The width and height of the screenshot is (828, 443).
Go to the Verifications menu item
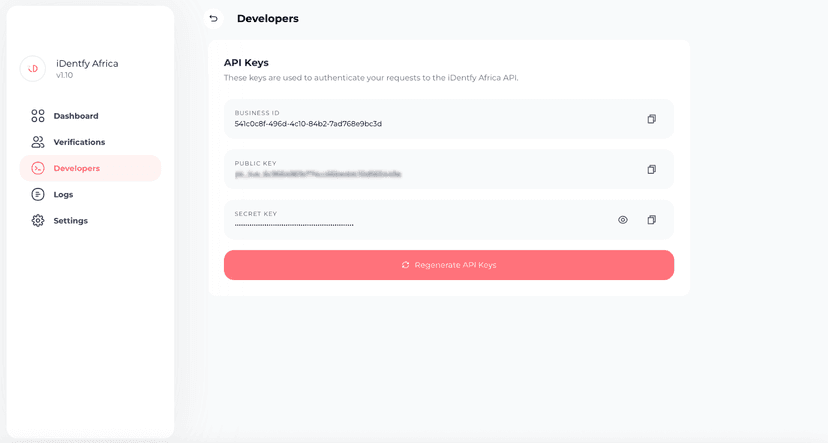point(79,142)
